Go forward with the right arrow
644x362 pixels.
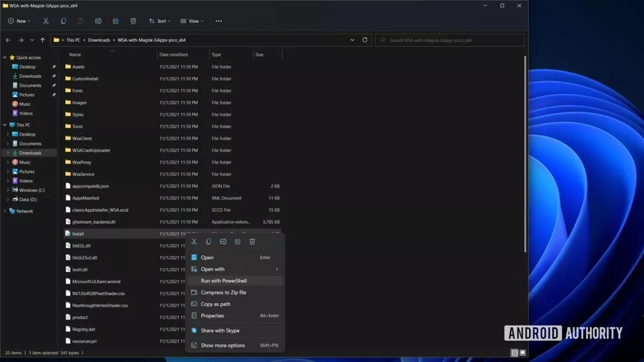20,40
